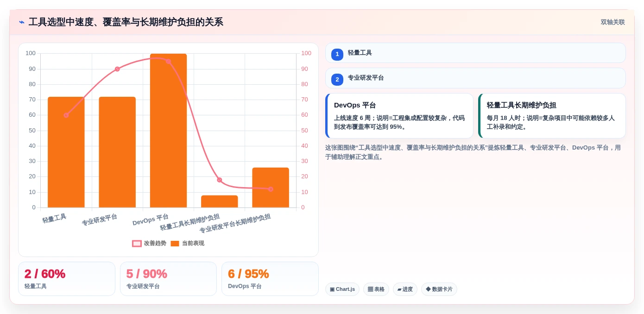Select the 轻量工具 list row text
This screenshot has width=644, height=314.
[360, 53]
